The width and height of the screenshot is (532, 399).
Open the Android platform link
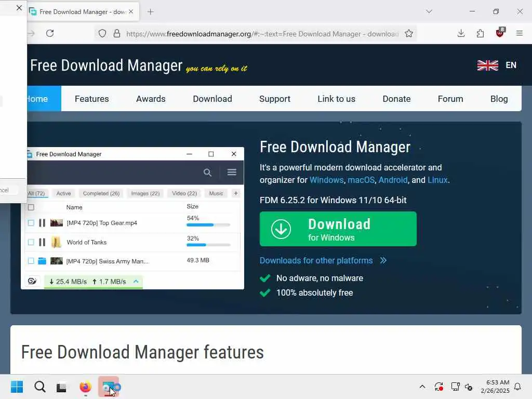coord(393,180)
